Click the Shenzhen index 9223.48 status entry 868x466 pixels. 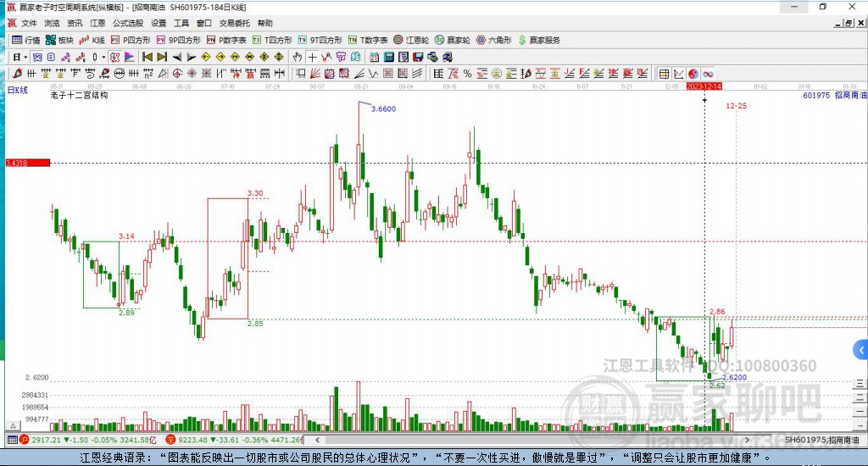click(x=235, y=440)
